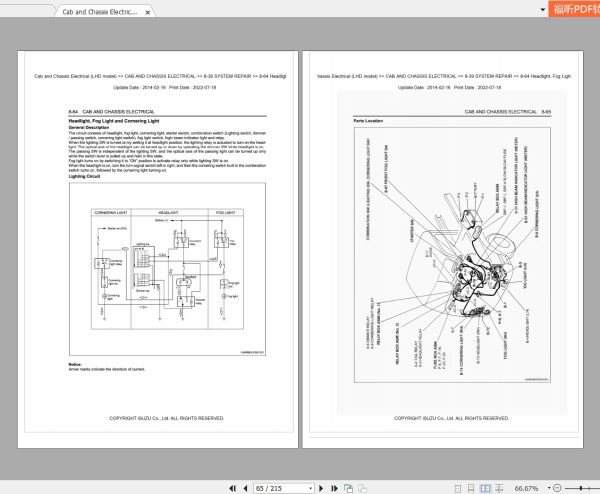Open the tab list dropdown arrow
The image size is (600, 494).
pyautogui.click(x=543, y=10)
